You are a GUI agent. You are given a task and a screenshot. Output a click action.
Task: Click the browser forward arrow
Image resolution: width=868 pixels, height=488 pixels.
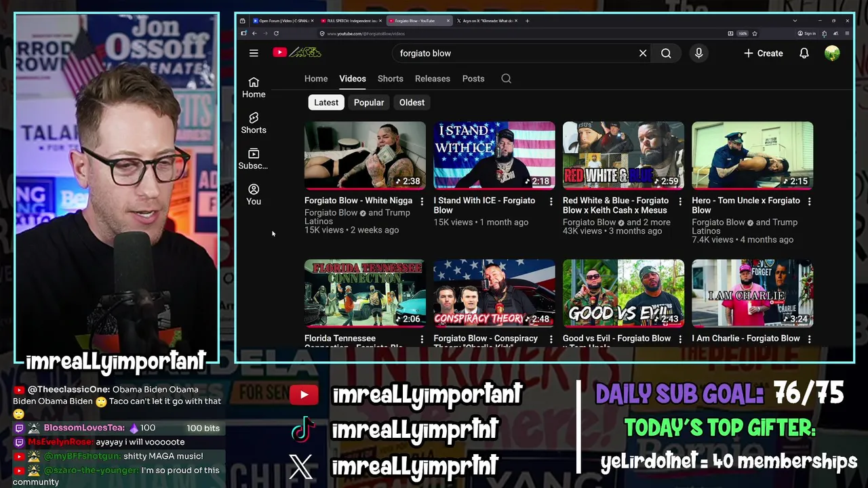[x=265, y=33]
